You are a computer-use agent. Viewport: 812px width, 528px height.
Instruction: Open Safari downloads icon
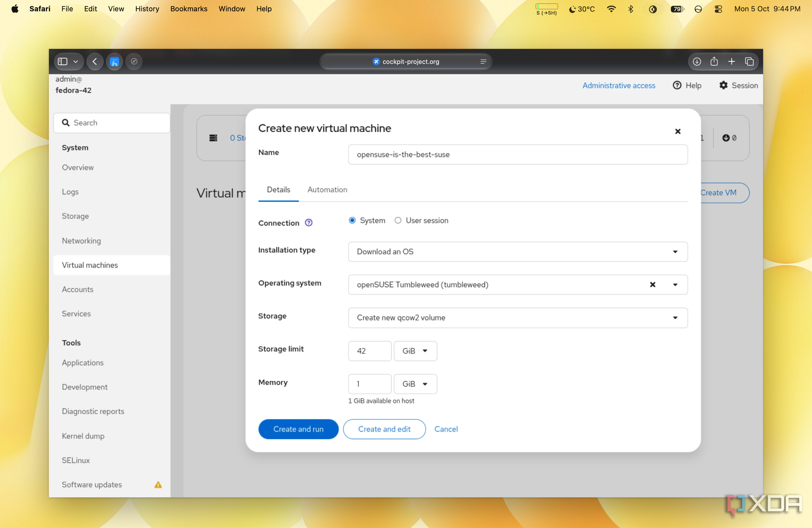697,61
